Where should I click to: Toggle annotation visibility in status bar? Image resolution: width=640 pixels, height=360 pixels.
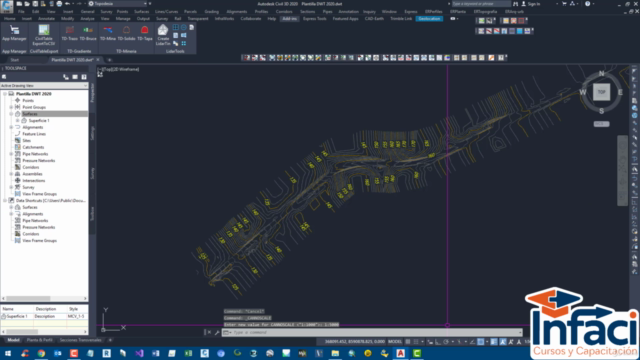pos(502,342)
